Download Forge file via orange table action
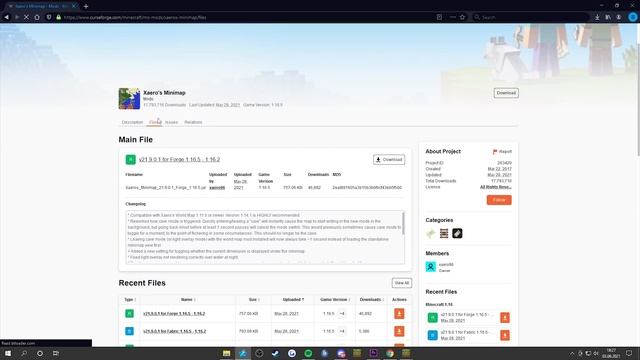Screen dimensions: 640x360 click(x=399, y=313)
